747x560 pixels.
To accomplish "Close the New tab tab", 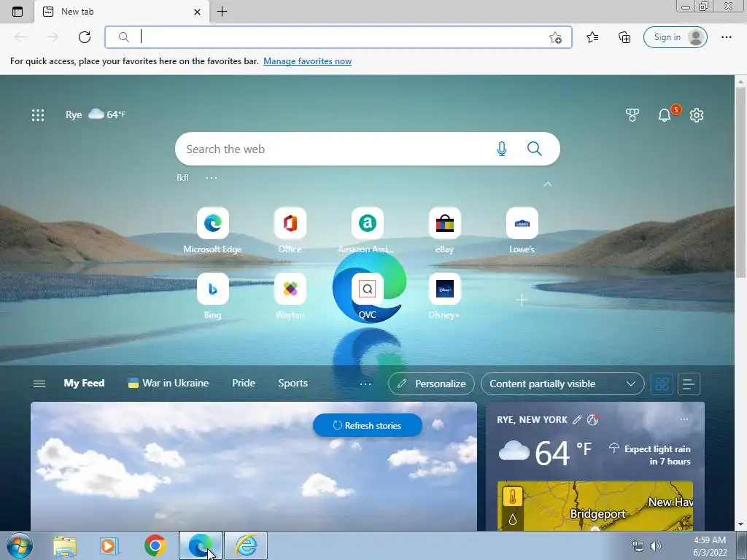I will [x=197, y=12].
